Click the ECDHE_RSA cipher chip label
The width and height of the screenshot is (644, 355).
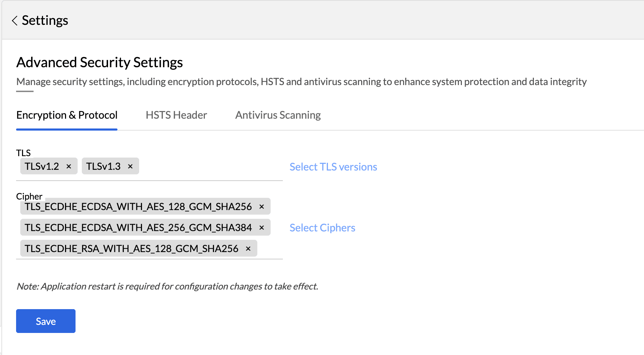(x=131, y=249)
